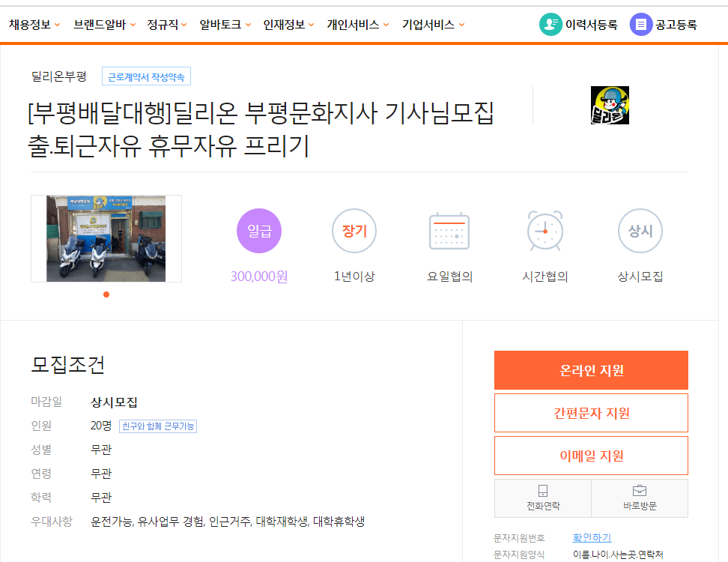The width and height of the screenshot is (728, 562).
Task: Expand the 개인서비스 menu chevron
Action: (386, 25)
